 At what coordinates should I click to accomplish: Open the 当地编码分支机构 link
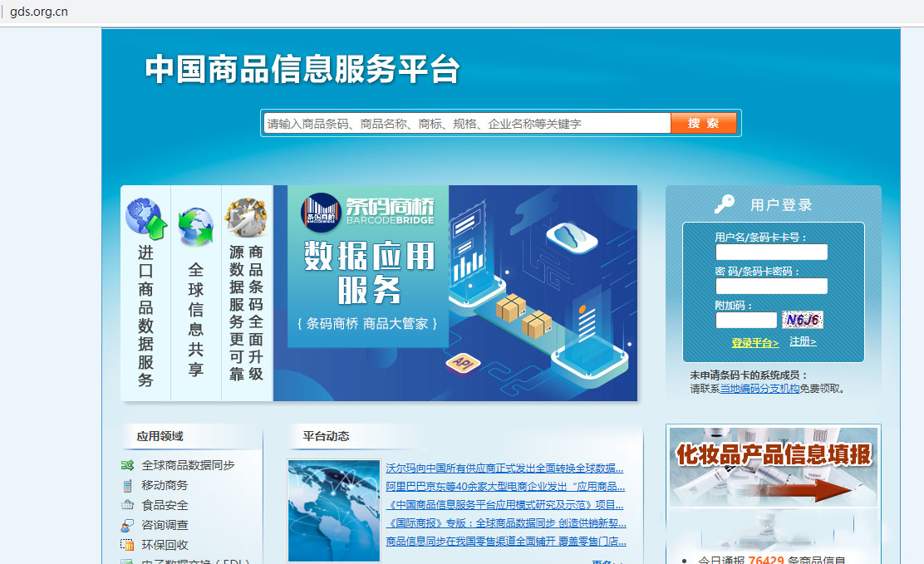click(759, 388)
